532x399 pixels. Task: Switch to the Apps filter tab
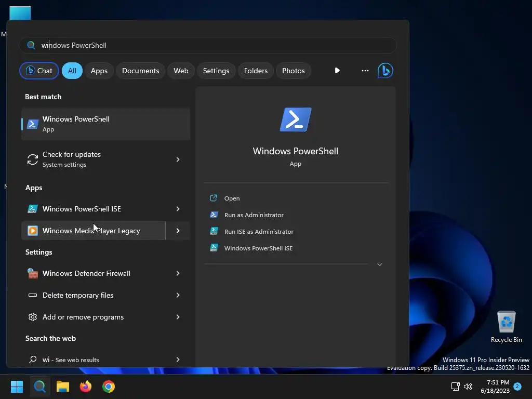[99, 71]
